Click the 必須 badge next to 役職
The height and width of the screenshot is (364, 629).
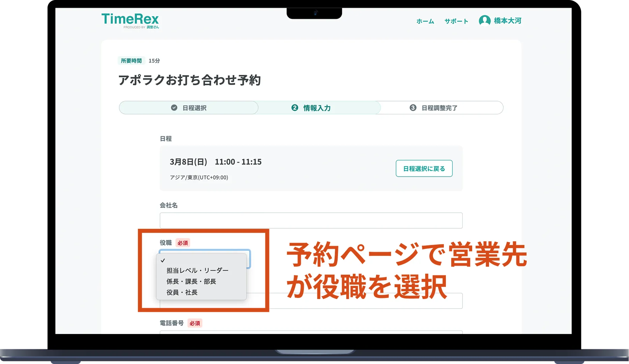(x=183, y=243)
